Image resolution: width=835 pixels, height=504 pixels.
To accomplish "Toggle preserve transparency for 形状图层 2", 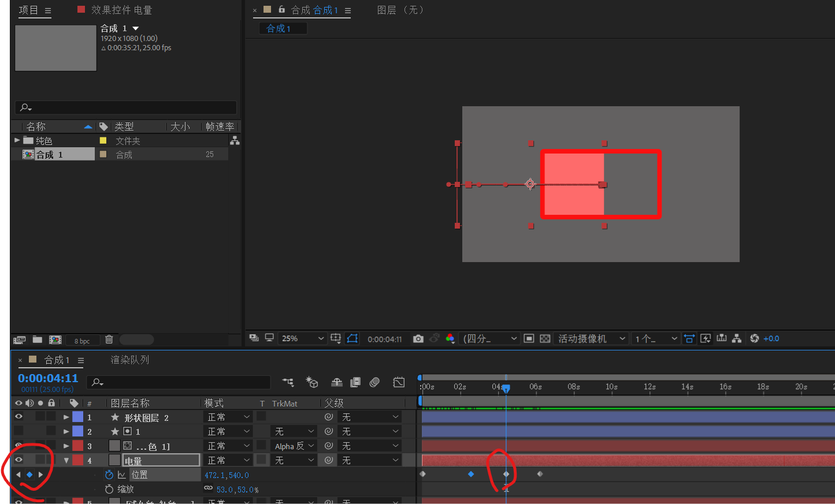I will point(262,416).
